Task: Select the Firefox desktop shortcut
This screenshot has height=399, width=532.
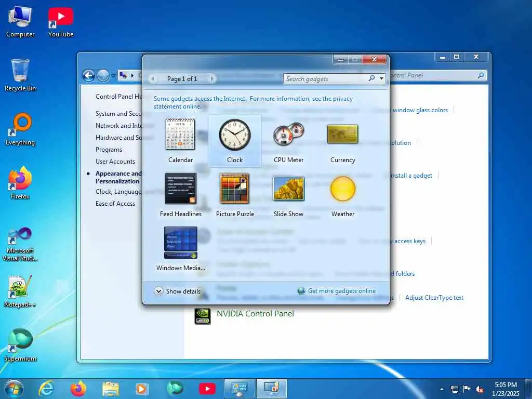Action: (x=20, y=183)
